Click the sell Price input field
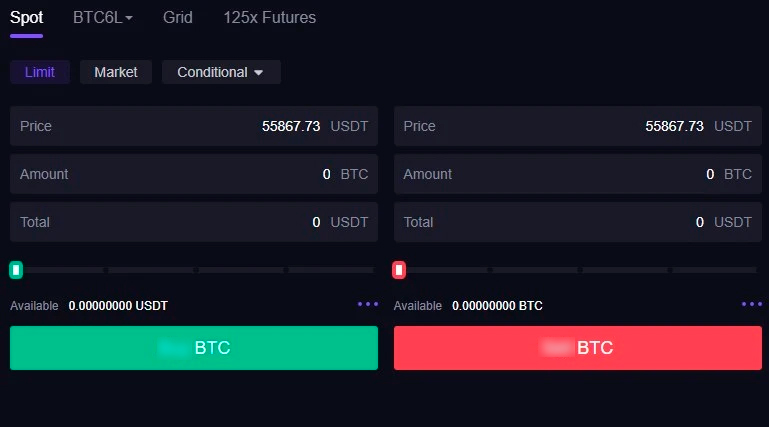This screenshot has height=427, width=769. (578, 126)
